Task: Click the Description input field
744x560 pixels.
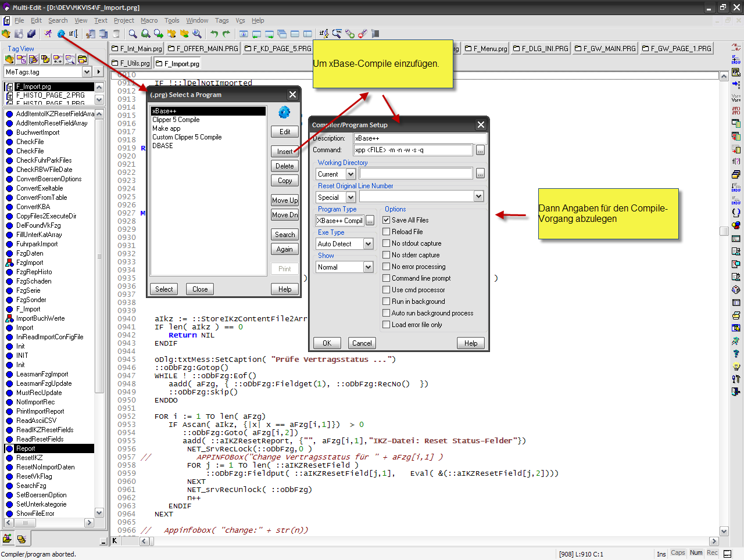Action: (420, 138)
